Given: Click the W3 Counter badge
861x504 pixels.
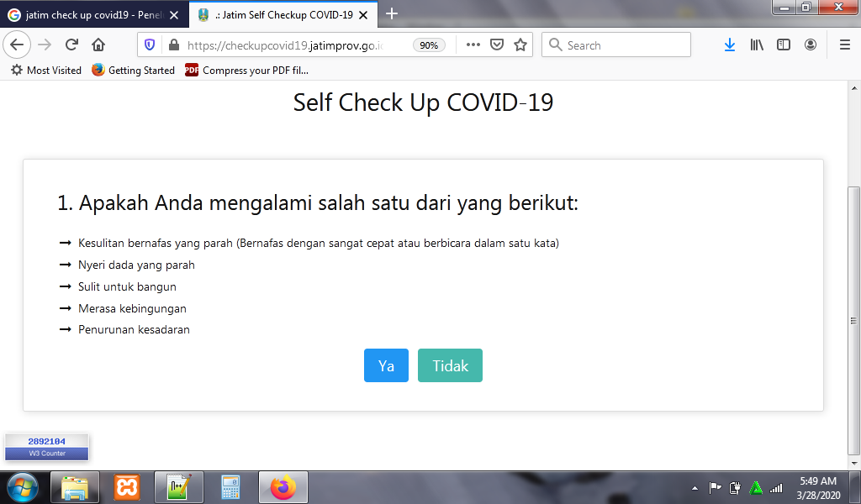Looking at the screenshot, I should point(47,448).
